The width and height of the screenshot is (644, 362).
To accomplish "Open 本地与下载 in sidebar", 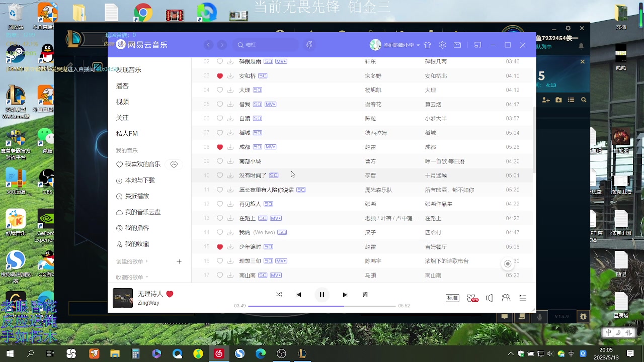I will (x=136, y=180).
